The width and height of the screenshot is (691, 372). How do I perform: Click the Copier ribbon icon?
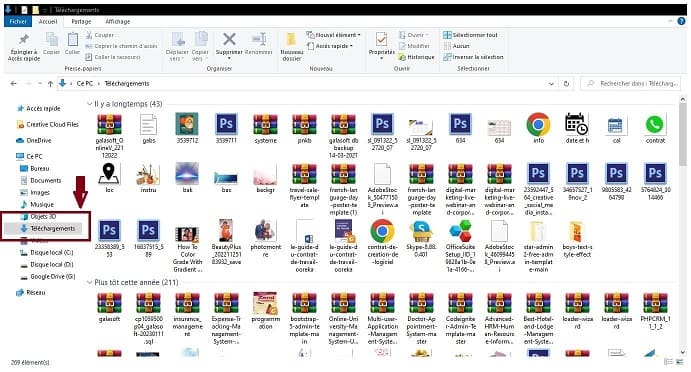click(51, 40)
